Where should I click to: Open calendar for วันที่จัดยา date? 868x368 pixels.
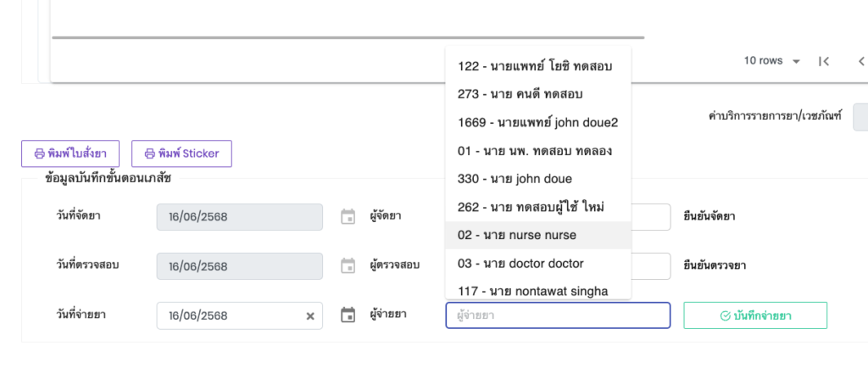point(348,217)
